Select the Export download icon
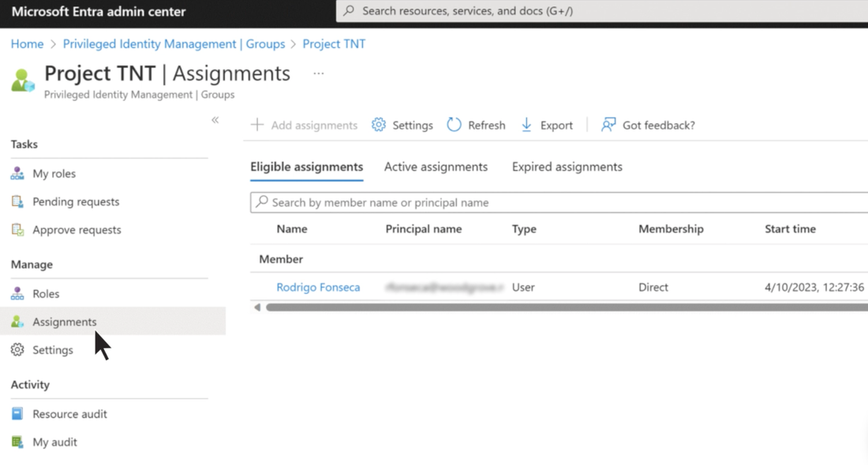The width and height of the screenshot is (868, 465). [526, 125]
